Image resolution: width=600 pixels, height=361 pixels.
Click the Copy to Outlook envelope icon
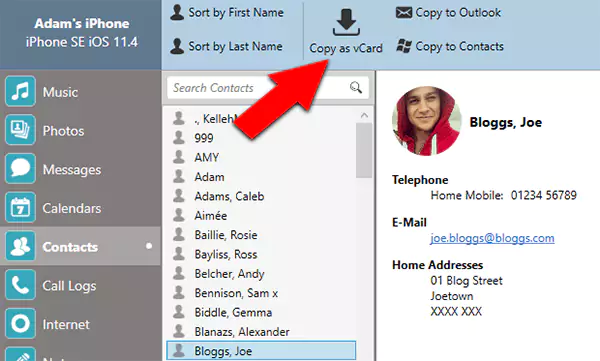pyautogui.click(x=403, y=13)
